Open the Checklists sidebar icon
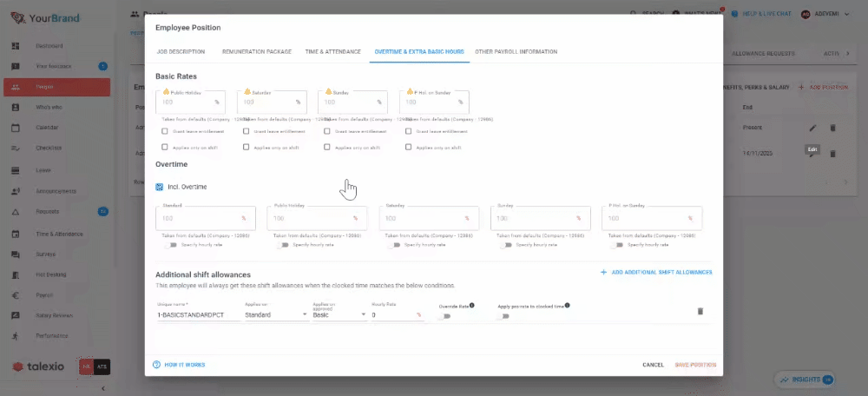The width and height of the screenshot is (868, 396). click(x=16, y=148)
